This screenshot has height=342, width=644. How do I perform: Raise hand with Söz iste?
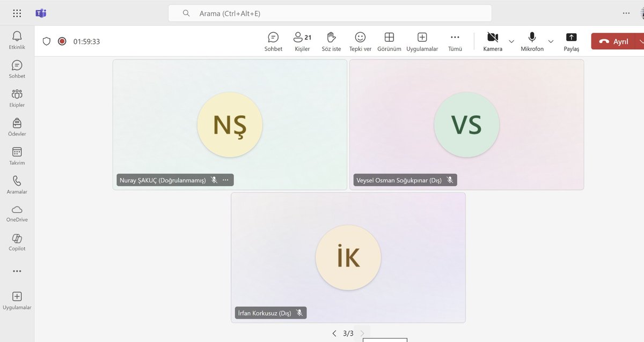331,42
